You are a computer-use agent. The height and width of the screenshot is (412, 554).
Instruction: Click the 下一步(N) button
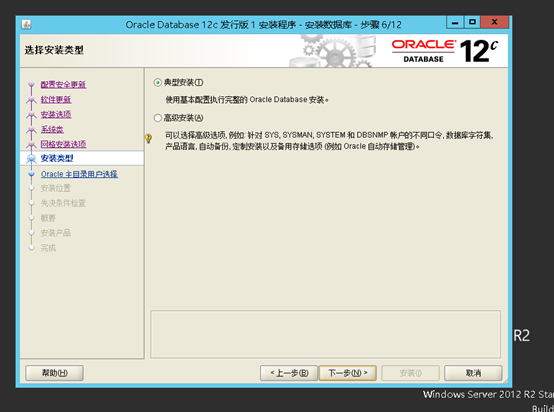point(348,373)
